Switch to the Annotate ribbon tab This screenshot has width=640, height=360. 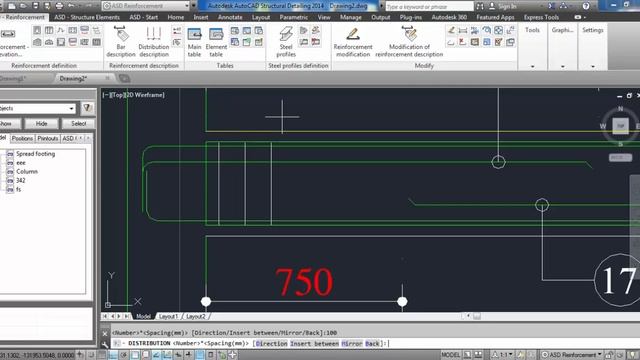tap(230, 17)
